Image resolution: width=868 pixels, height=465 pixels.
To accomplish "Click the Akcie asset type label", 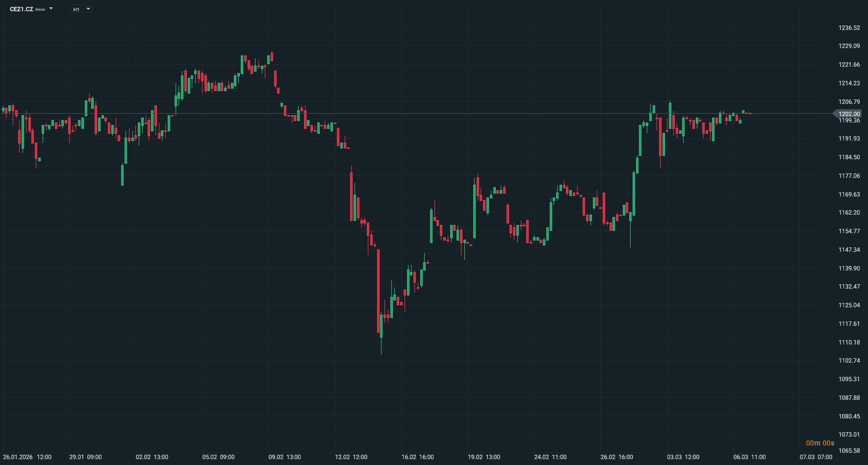I will pos(40,10).
